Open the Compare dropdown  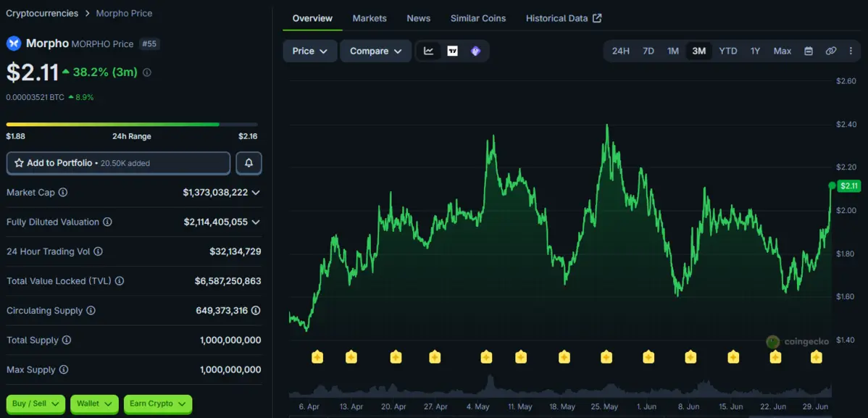[376, 51]
